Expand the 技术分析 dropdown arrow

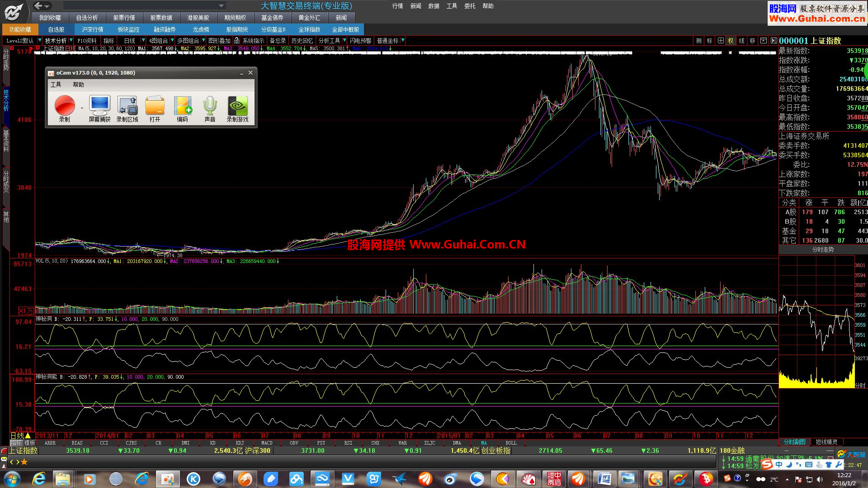(71, 41)
